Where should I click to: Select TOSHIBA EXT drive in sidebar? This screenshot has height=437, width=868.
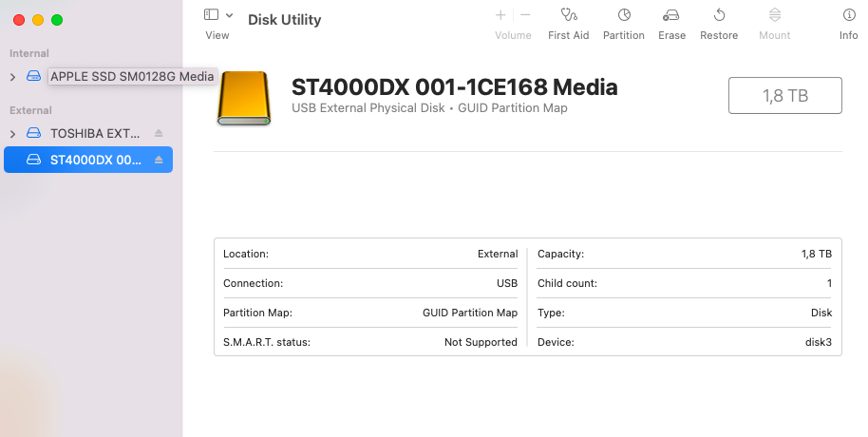(x=95, y=133)
